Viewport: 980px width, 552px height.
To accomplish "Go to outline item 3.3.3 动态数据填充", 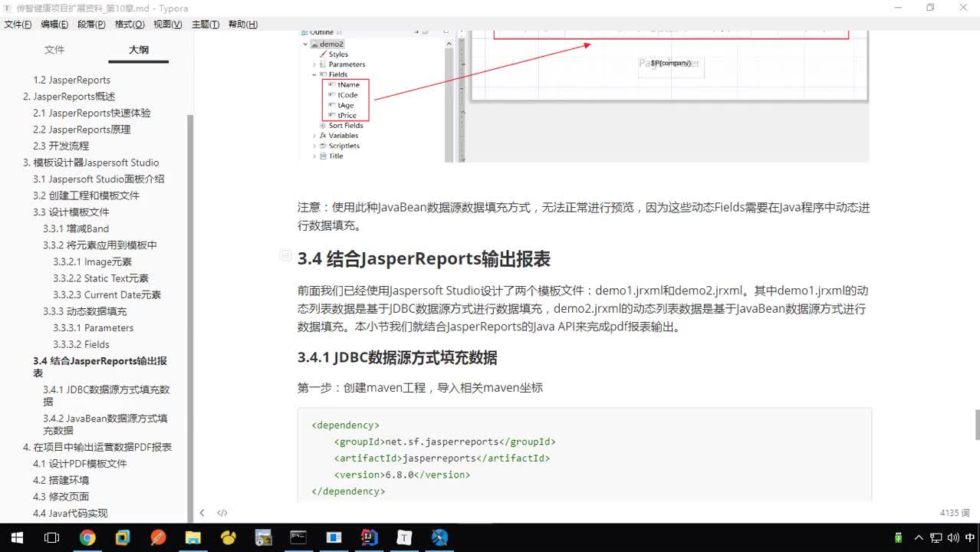I will tap(85, 311).
